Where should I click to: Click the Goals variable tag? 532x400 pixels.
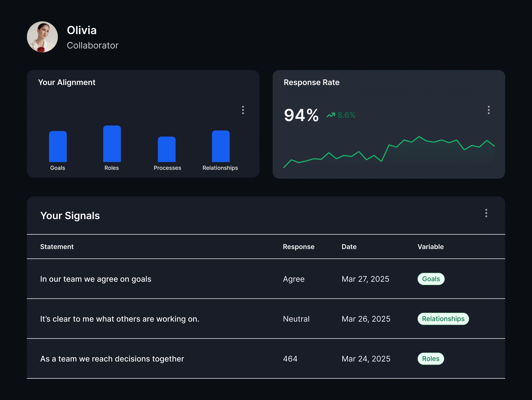(x=431, y=279)
